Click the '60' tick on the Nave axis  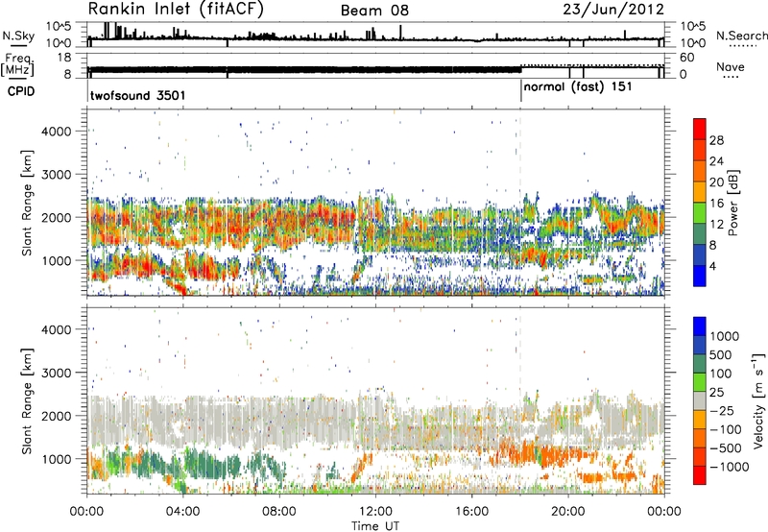click(686, 58)
